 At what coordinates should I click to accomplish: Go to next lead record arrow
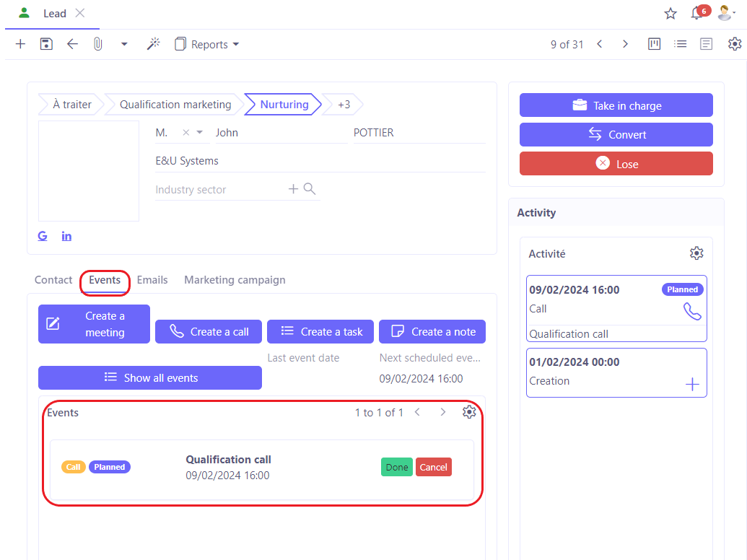click(625, 44)
